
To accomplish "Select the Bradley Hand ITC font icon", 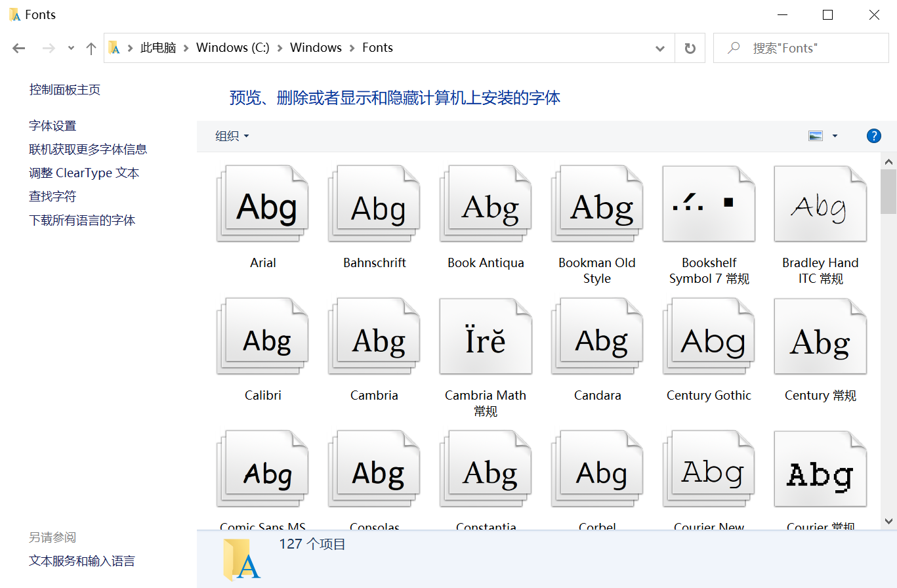I will point(820,204).
